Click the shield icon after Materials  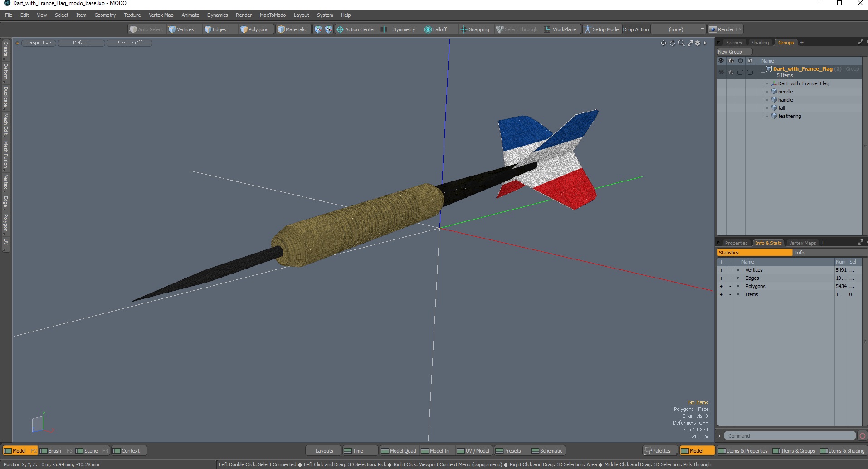pyautogui.click(x=318, y=29)
